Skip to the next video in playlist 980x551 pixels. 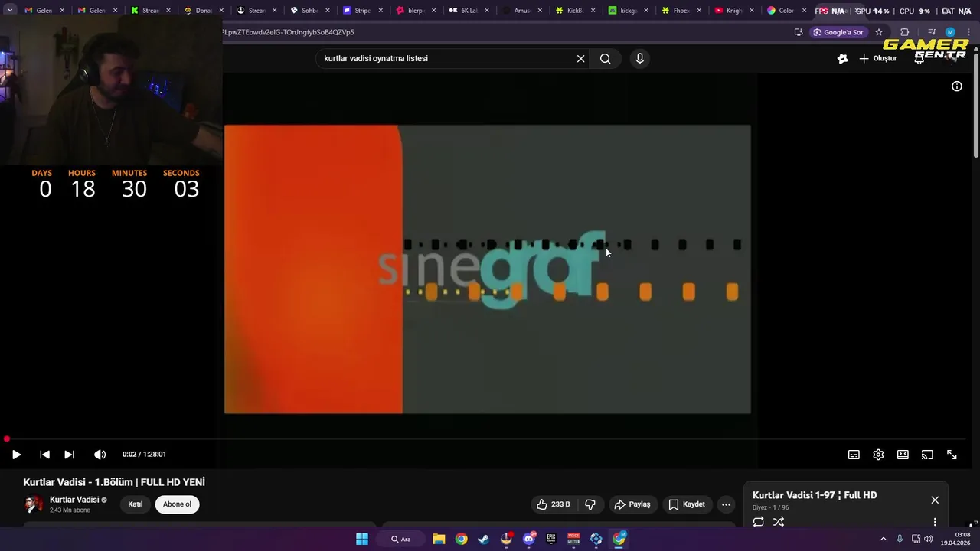(69, 455)
